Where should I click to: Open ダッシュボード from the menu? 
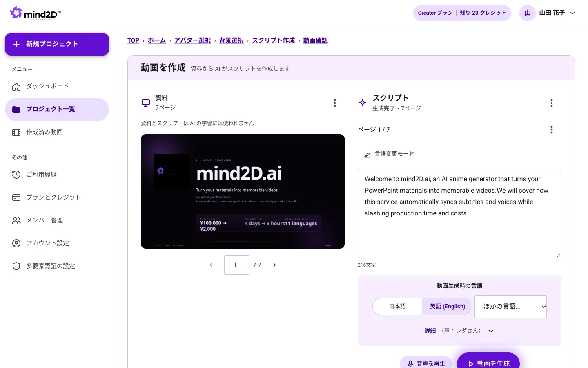point(57,86)
